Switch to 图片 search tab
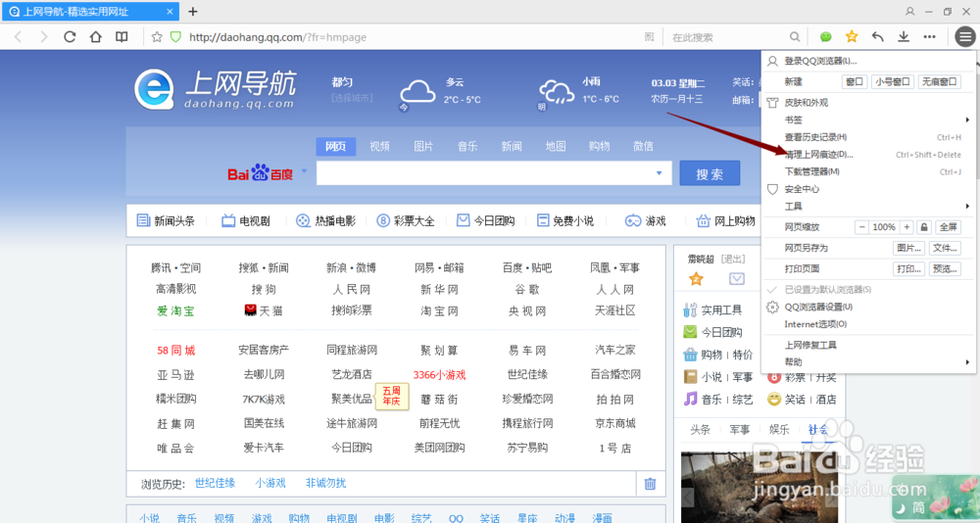This screenshot has height=523, width=980. click(423, 146)
